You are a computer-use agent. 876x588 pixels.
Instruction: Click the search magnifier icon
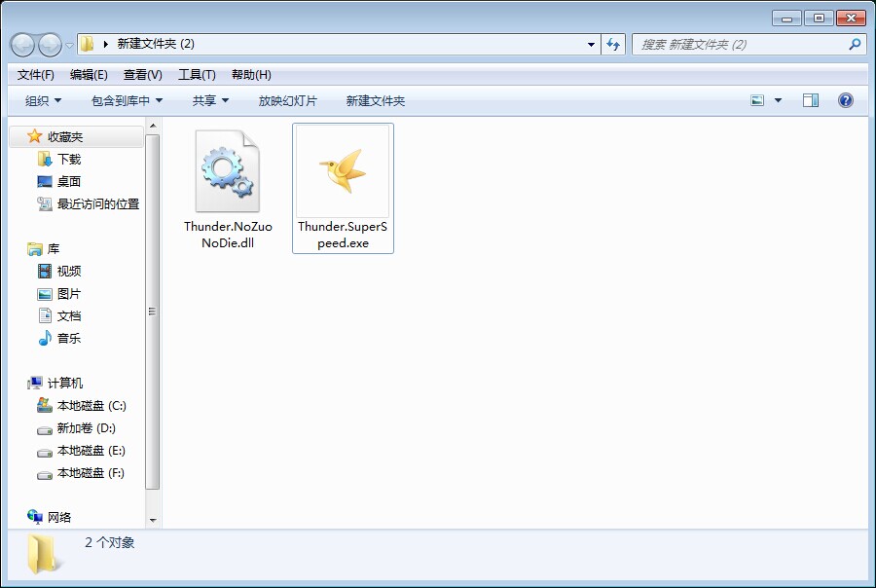(x=855, y=44)
